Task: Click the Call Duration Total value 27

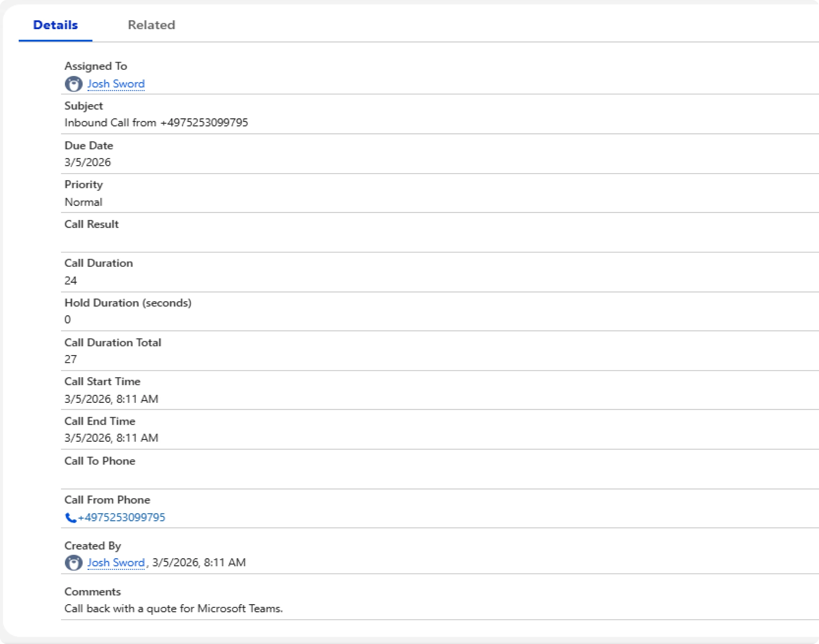Action: coord(70,359)
